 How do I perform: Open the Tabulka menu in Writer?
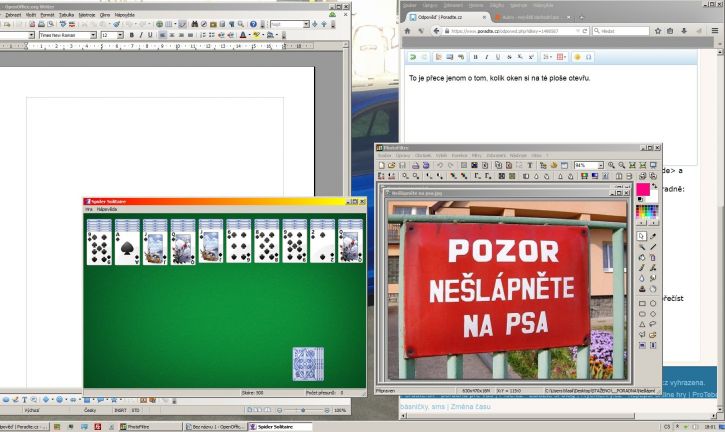click(x=67, y=15)
